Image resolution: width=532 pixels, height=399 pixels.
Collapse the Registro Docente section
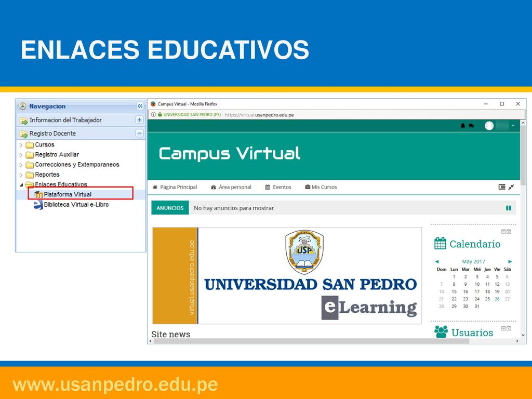point(139,134)
